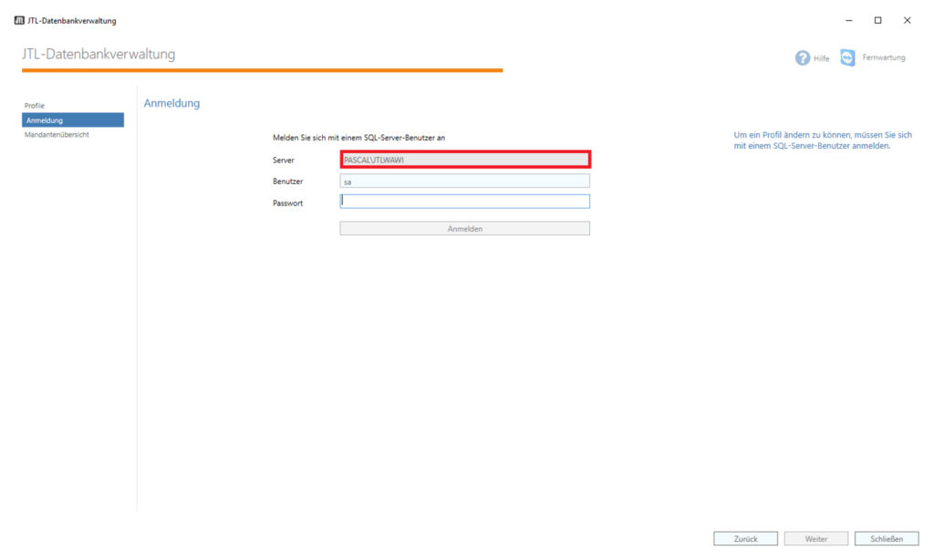Screen dimensions: 934x560
Task: Focus the Benutzer field containing sa
Action: click(465, 181)
